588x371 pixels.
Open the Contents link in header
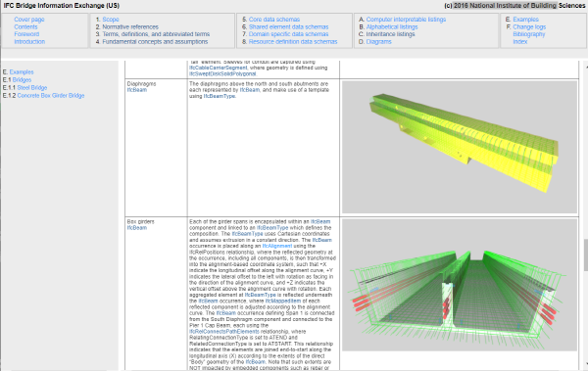click(25, 26)
